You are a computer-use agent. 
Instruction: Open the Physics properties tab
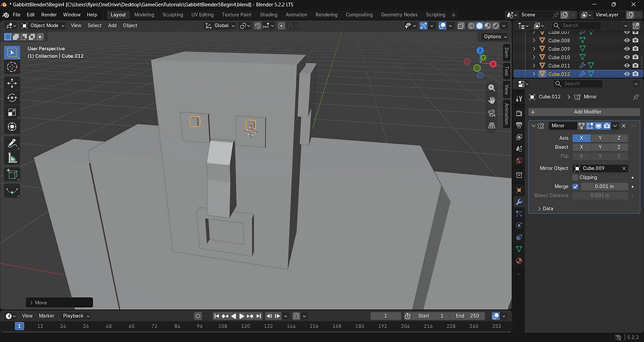(x=519, y=225)
